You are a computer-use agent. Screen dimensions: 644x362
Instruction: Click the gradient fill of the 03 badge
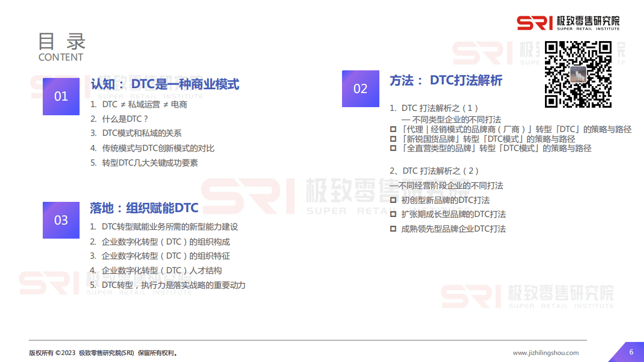coord(61,220)
